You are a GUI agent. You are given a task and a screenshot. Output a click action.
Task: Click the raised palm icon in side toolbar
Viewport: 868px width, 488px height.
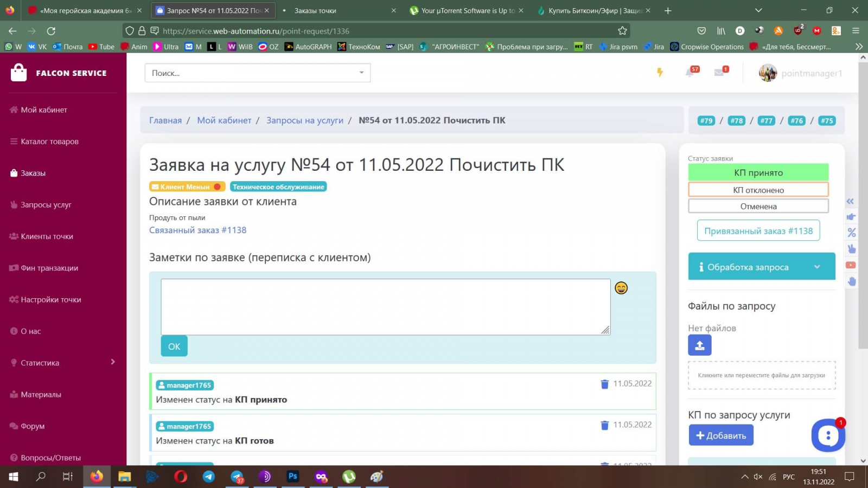pos(852,281)
